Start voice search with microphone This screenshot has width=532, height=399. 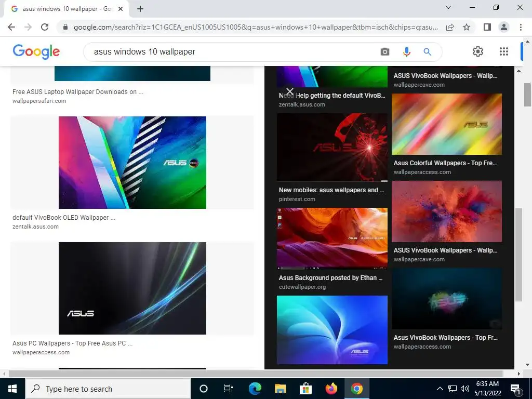pos(406,51)
